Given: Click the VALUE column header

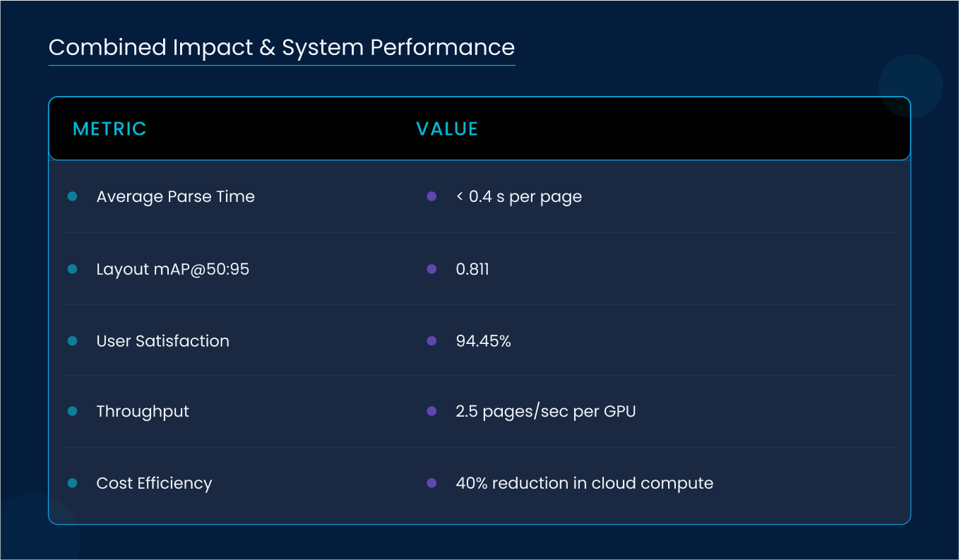Looking at the screenshot, I should pos(447,129).
